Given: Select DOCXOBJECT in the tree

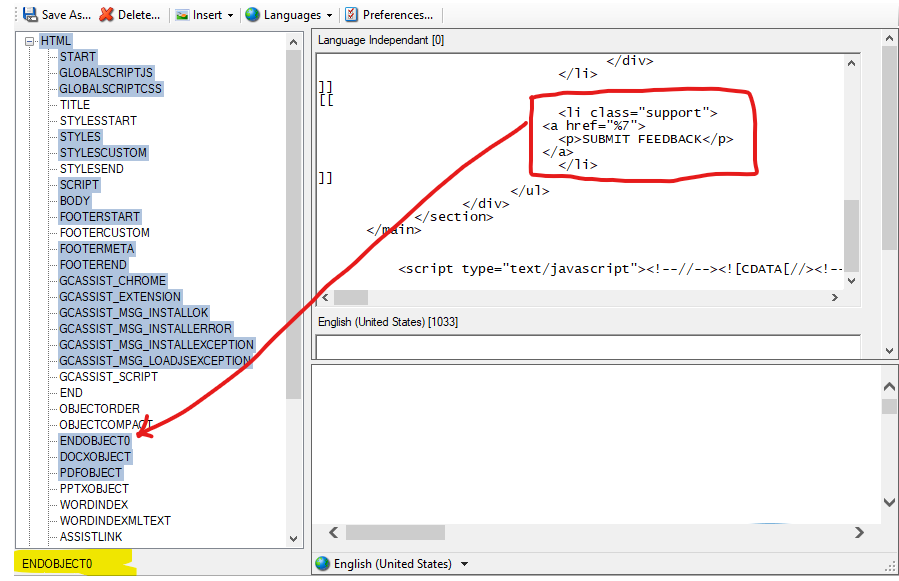Looking at the screenshot, I should point(96,457).
